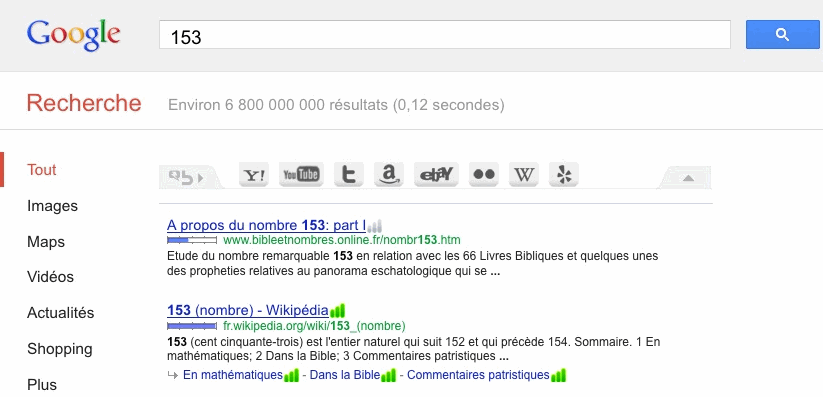Click green bars after 'Commentaires patristiques'
This screenshot has width=823, height=397.
[558, 375]
